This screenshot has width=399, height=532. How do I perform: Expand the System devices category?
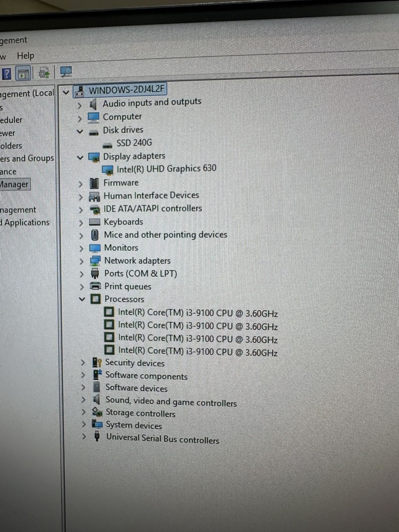click(84, 424)
